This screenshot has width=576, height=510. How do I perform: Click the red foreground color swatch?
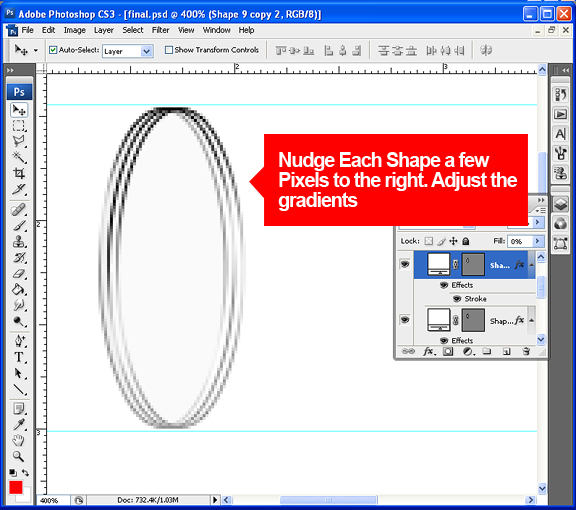(15, 487)
